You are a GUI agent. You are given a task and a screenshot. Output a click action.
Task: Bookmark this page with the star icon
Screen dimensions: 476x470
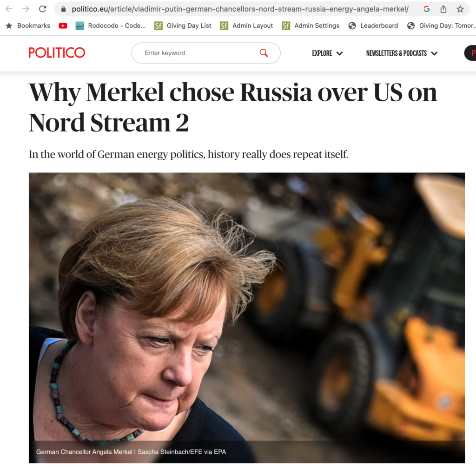460,9
